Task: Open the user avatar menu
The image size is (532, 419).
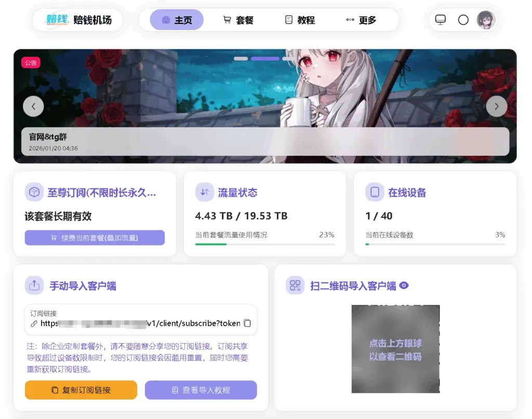Action: pyautogui.click(x=486, y=20)
